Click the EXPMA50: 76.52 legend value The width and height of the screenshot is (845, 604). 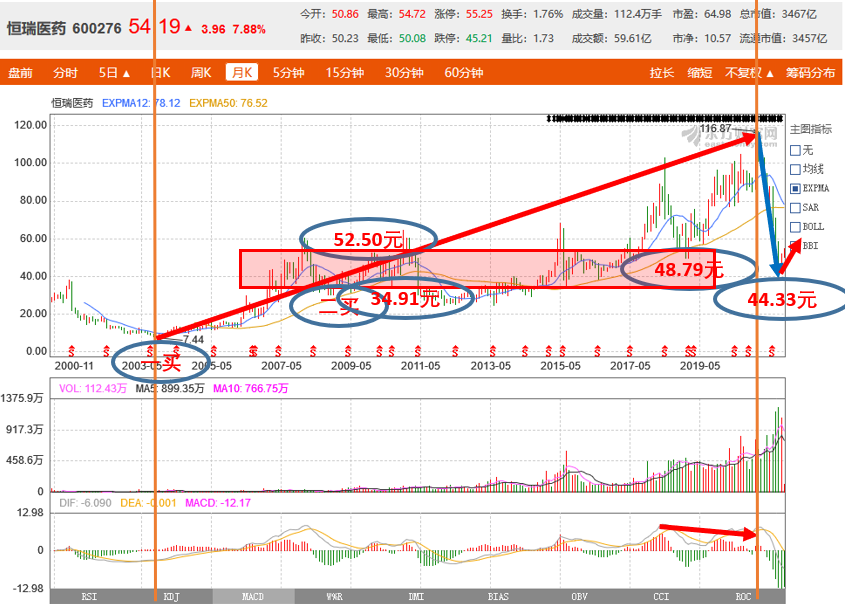[228, 103]
